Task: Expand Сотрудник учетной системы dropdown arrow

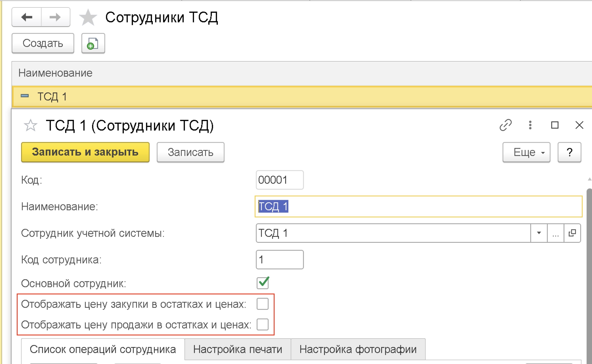Action: (x=539, y=233)
